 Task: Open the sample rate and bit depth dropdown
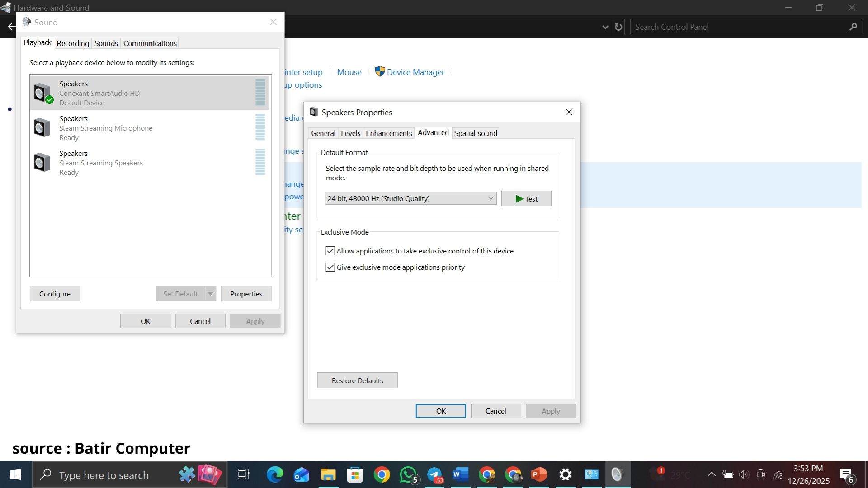tap(411, 198)
